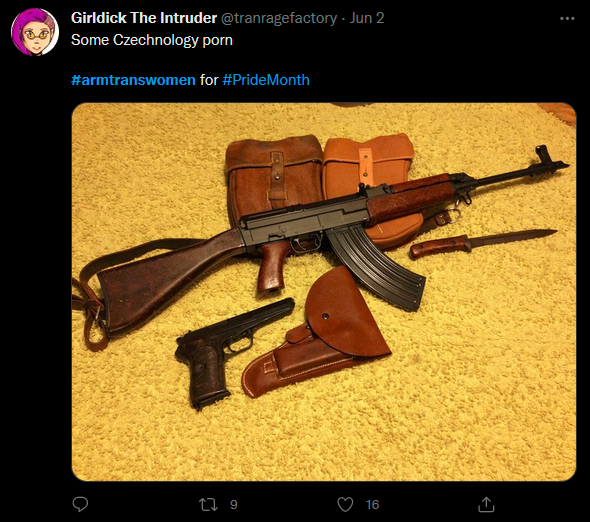Open the attached photo of the rifle
The width and height of the screenshot is (590, 522).
click(x=324, y=292)
